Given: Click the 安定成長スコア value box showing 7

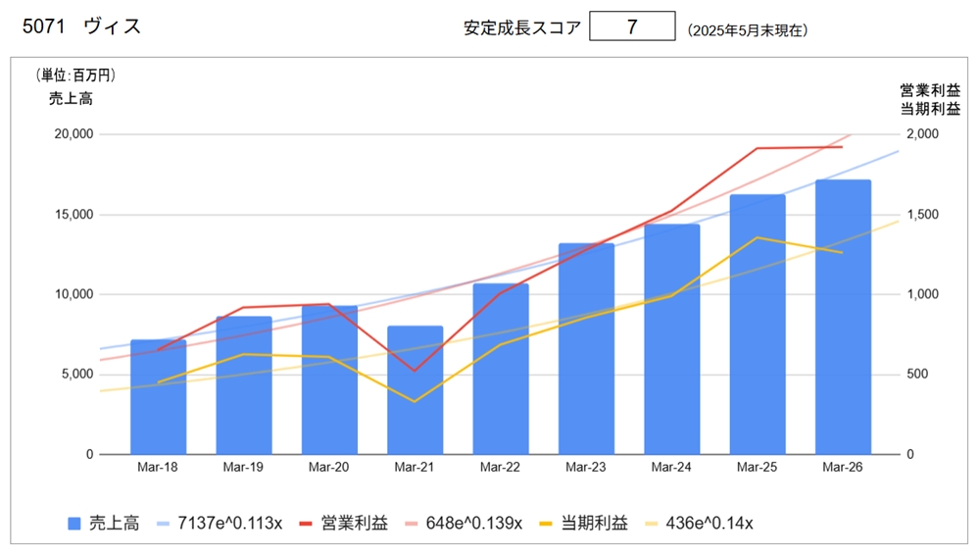Looking at the screenshot, I should point(632,26).
